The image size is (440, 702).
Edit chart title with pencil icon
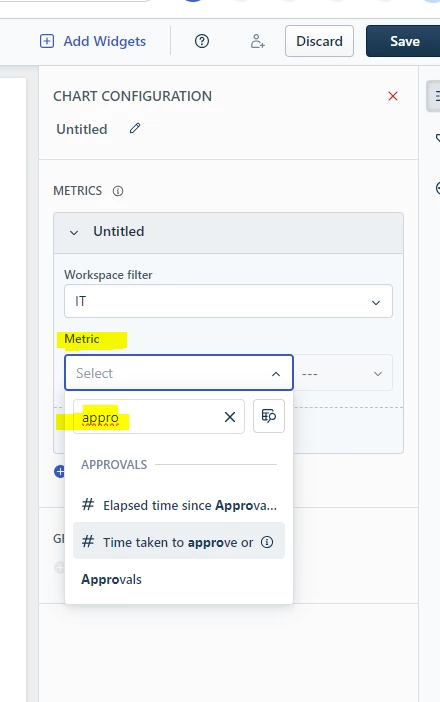(x=135, y=128)
